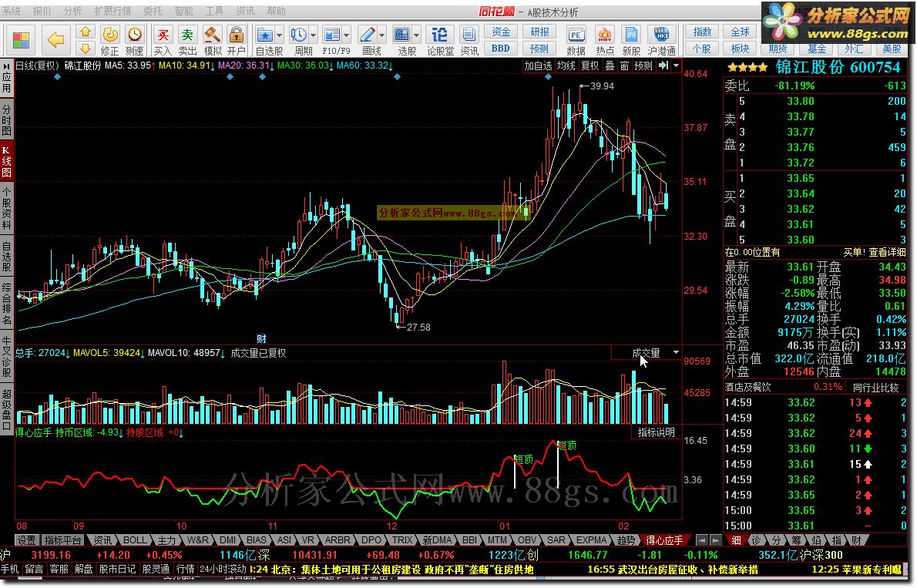
Task: Click 加自选 to add to watchlist
Action: click(538, 66)
